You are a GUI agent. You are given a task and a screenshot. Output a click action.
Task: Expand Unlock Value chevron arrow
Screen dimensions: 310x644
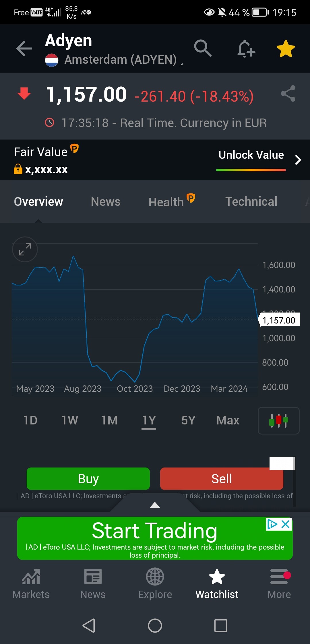click(x=298, y=160)
